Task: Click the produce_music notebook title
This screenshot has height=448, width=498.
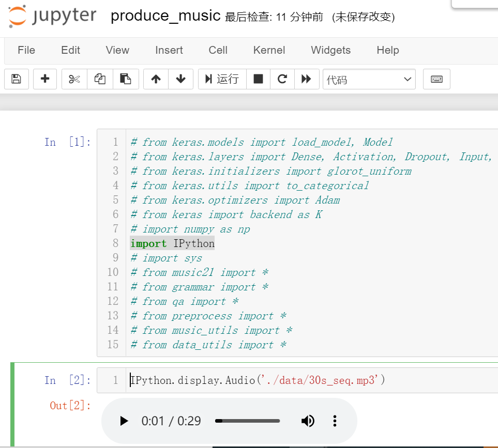Action: click(163, 16)
